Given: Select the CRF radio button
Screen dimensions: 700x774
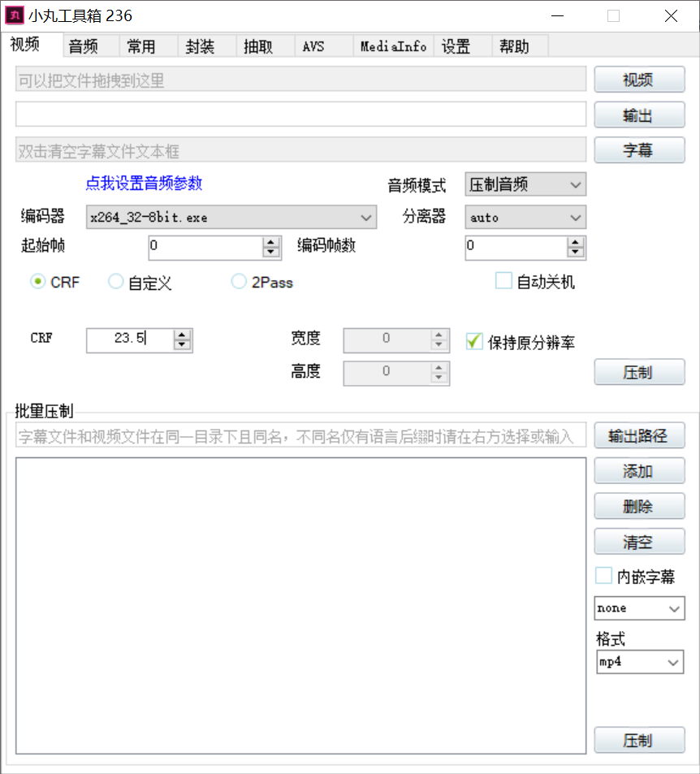Looking at the screenshot, I should pyautogui.click(x=37, y=282).
